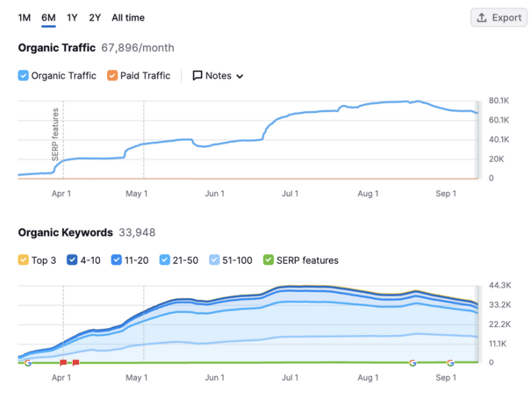Toggle the Top 3 keywords checkbox
This screenshot has height=394, width=532.
[x=24, y=260]
